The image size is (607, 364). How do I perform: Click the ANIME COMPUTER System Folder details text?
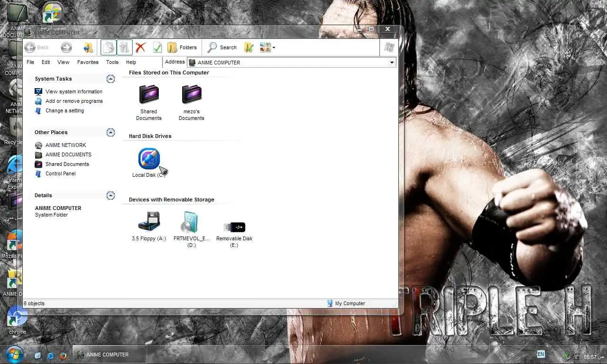point(58,211)
